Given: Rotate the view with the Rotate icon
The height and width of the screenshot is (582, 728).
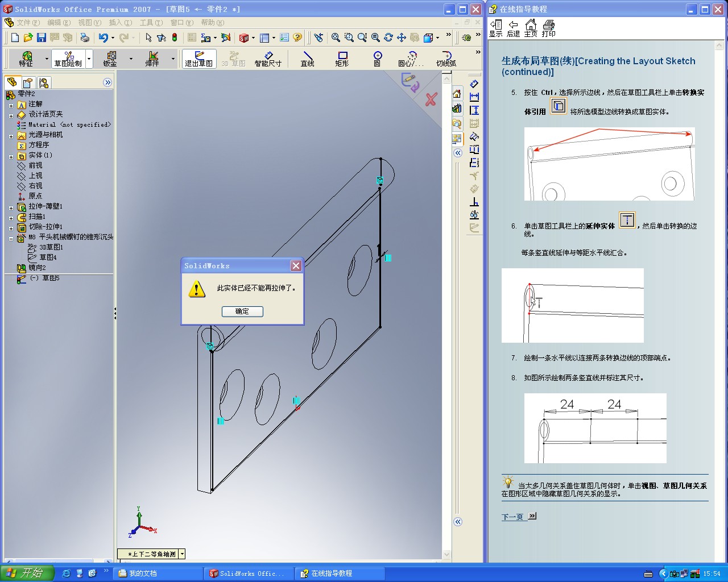Looking at the screenshot, I should click(388, 38).
